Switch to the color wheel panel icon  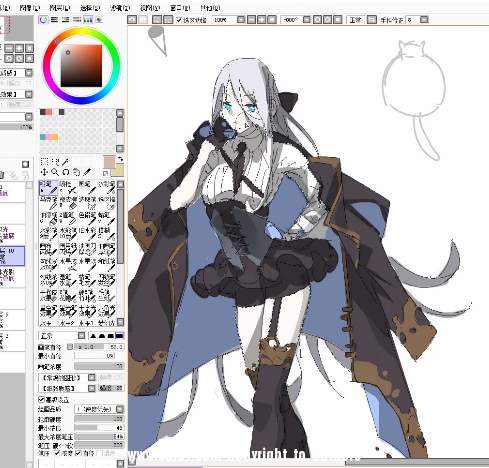coord(43,20)
